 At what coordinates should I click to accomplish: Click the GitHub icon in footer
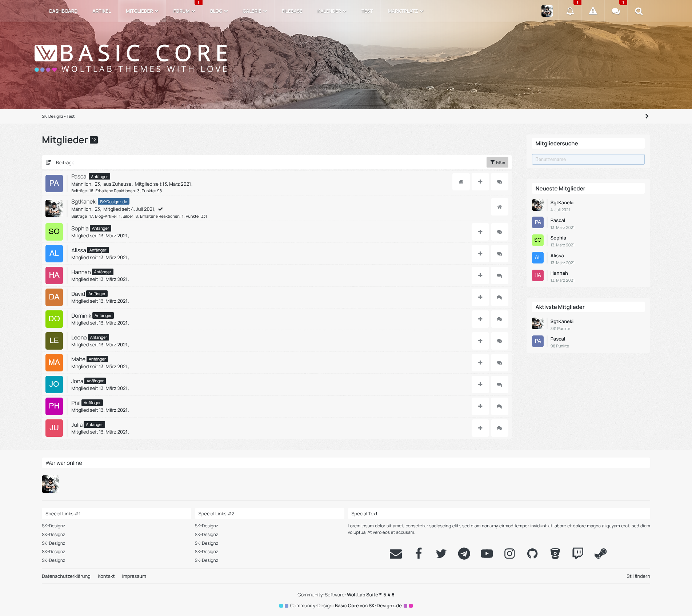pos(532,553)
